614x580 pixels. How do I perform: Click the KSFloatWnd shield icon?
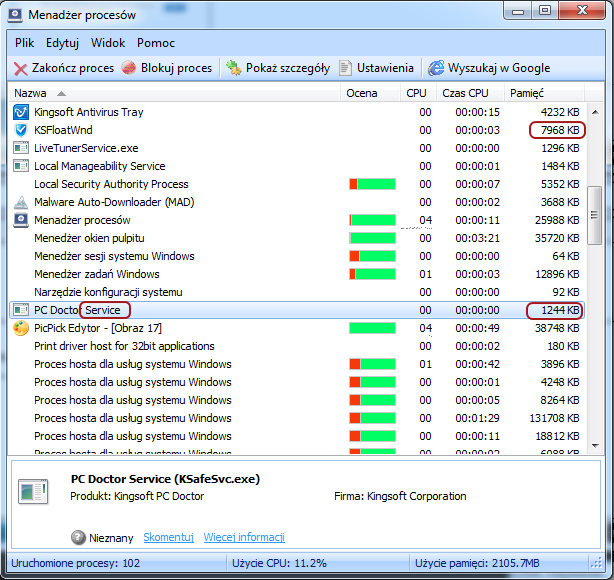(x=21, y=130)
